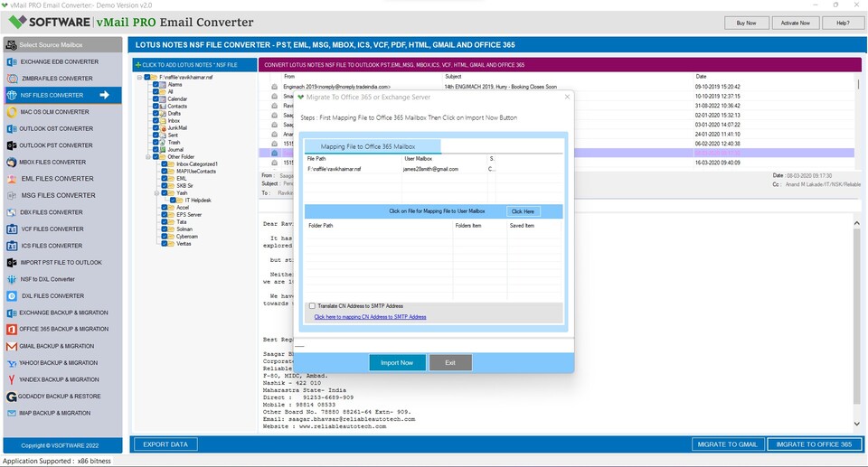
Task: Click the NSF Files Converter globe icon
Action: pyautogui.click(x=12, y=95)
